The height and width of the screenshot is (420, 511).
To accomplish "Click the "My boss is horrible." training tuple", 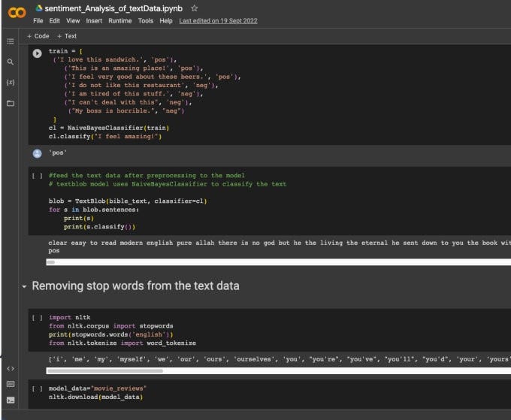I will coord(126,111).
